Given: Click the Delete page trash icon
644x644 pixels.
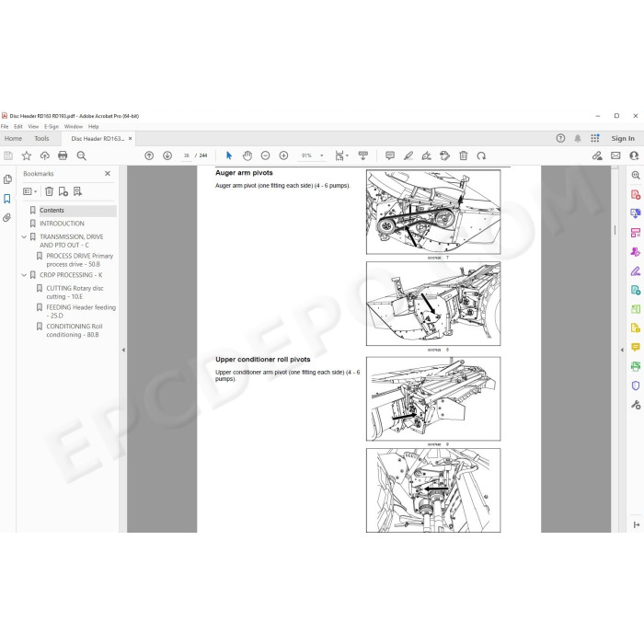Looking at the screenshot, I should click(464, 155).
